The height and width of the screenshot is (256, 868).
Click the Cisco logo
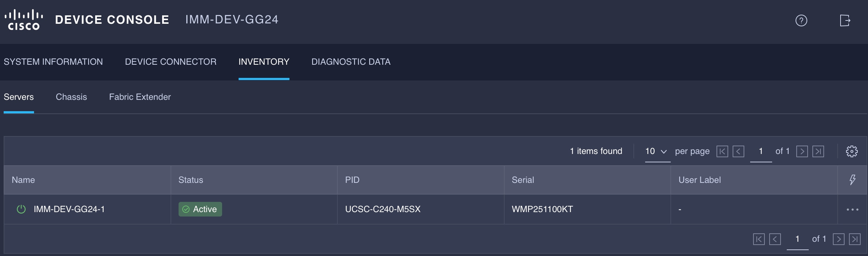23,19
